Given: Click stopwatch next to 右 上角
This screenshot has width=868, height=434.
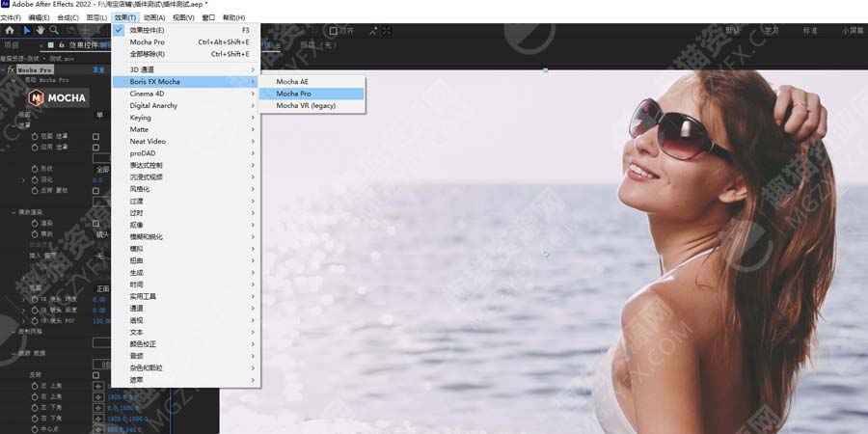Looking at the screenshot, I should 35,397.
